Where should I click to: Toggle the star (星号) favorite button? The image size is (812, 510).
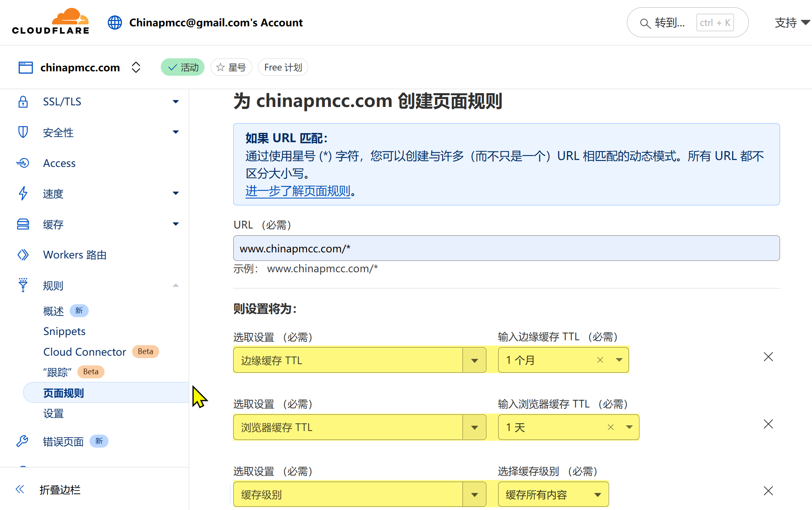[x=231, y=67]
